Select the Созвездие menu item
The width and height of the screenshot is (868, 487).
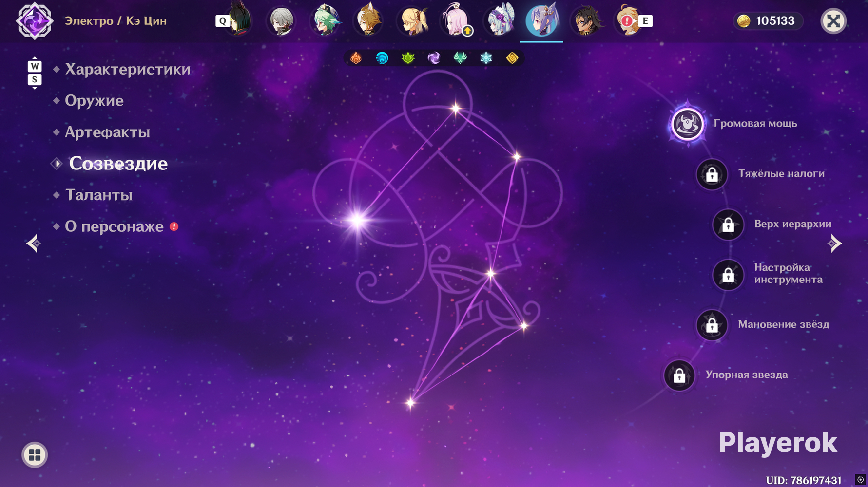coord(118,164)
